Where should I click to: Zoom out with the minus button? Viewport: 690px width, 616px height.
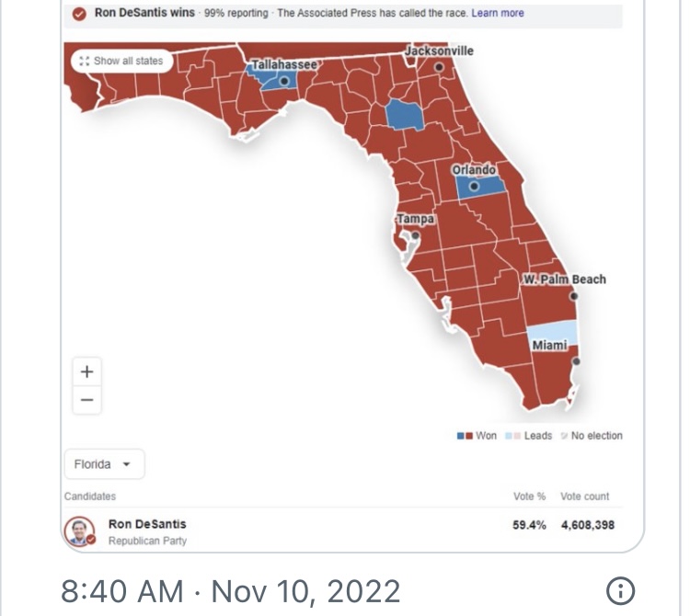pyautogui.click(x=87, y=400)
